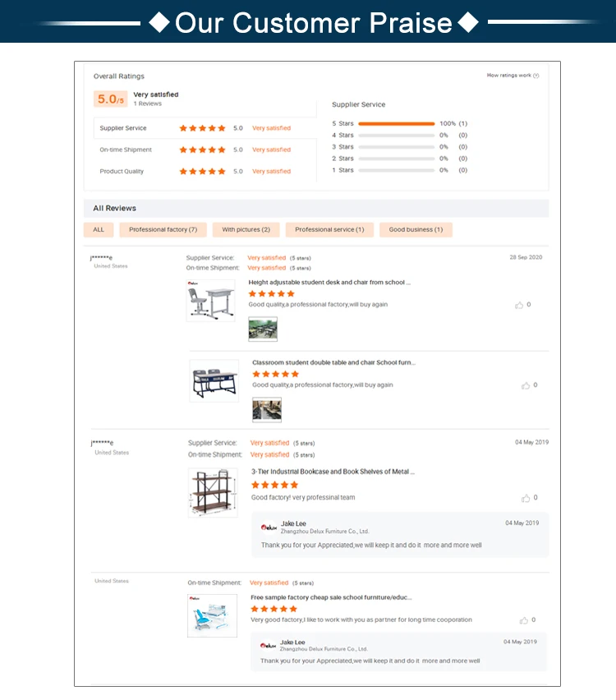Image resolution: width=616 pixels, height=700 pixels.
Task: Select the Product Quality rating row
Action: click(205, 172)
